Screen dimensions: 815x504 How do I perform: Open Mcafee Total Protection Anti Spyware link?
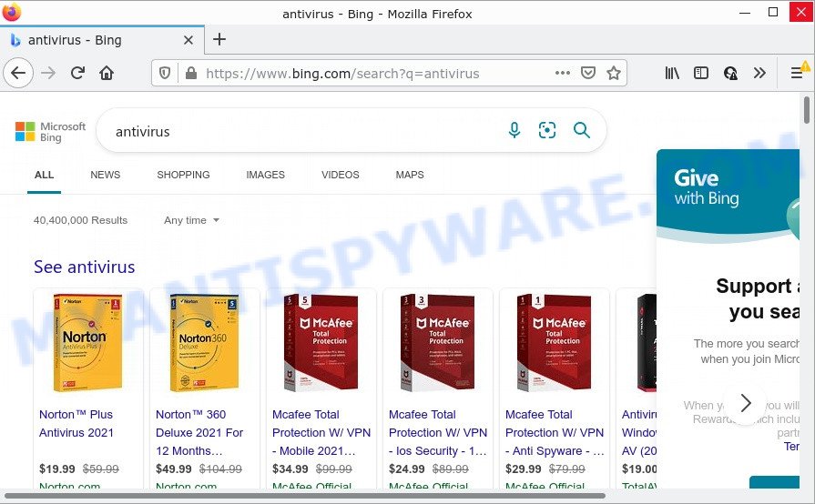point(555,432)
